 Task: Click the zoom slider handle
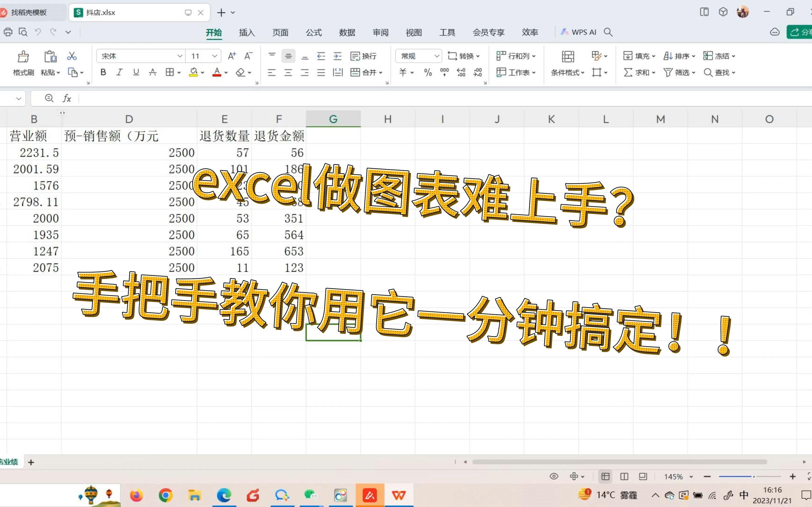tap(754, 476)
